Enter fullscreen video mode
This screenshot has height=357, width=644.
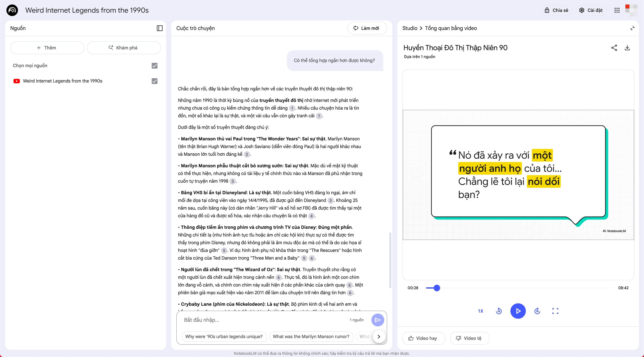[x=555, y=311]
